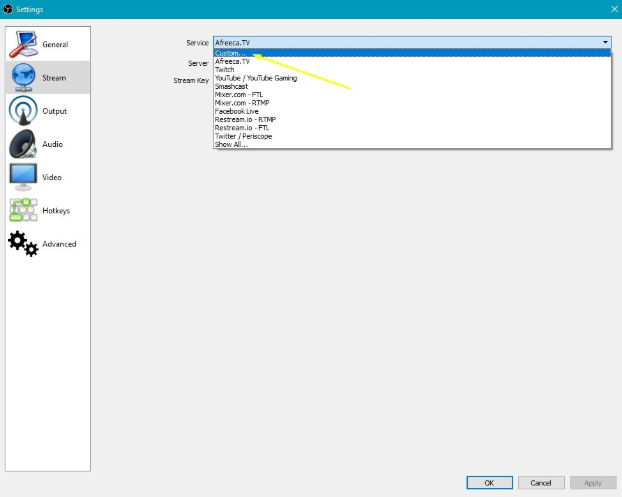This screenshot has width=622, height=497.
Task: Select Twitter / Periscope service
Action: [x=412, y=136]
